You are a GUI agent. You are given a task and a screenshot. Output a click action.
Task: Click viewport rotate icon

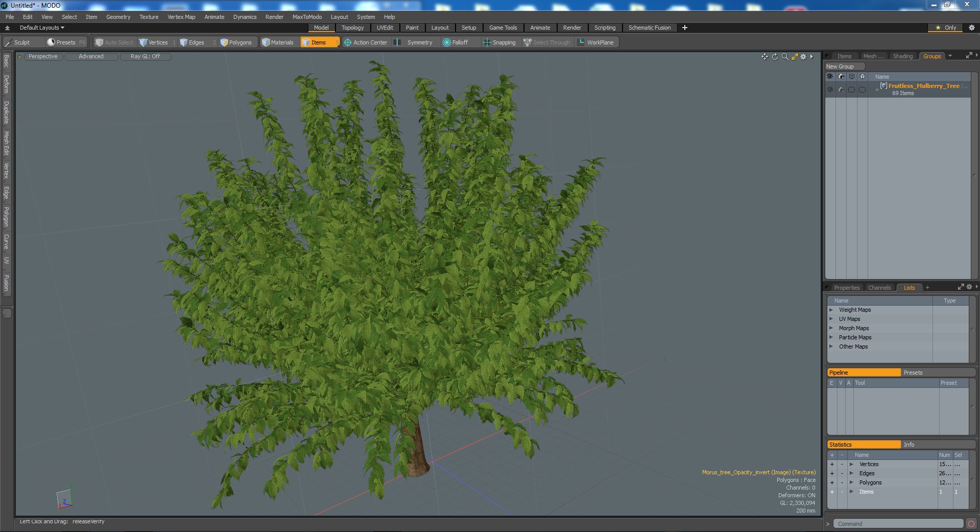pyautogui.click(x=775, y=57)
